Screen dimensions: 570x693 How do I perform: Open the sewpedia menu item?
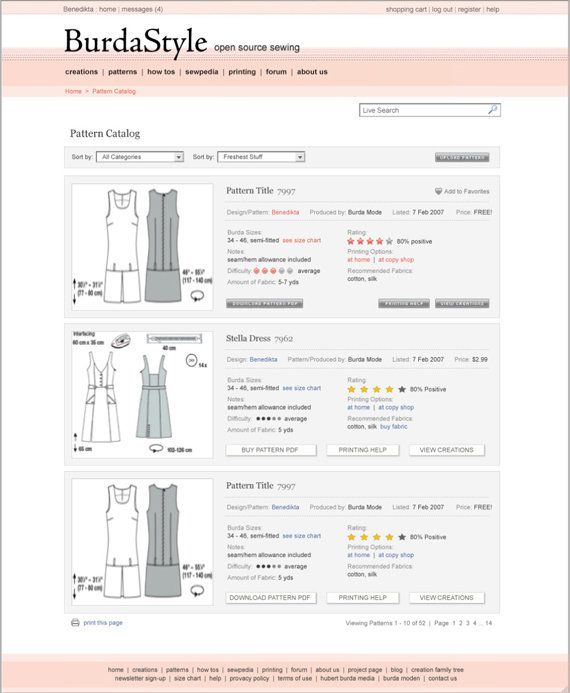click(x=201, y=72)
